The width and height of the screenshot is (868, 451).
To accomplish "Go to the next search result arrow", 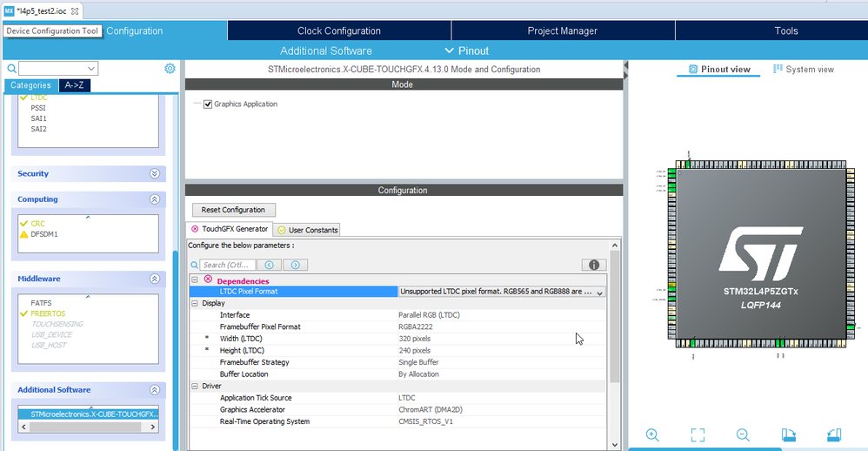I will pyautogui.click(x=296, y=265).
